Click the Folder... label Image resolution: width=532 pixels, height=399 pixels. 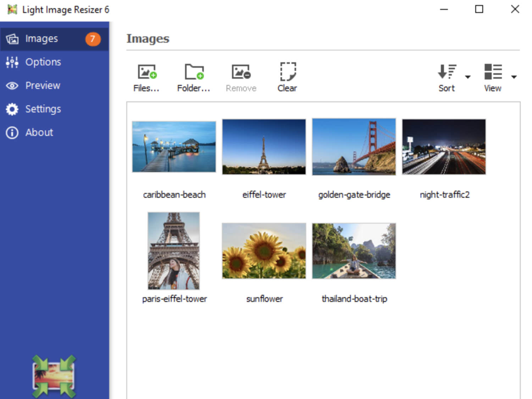(194, 88)
